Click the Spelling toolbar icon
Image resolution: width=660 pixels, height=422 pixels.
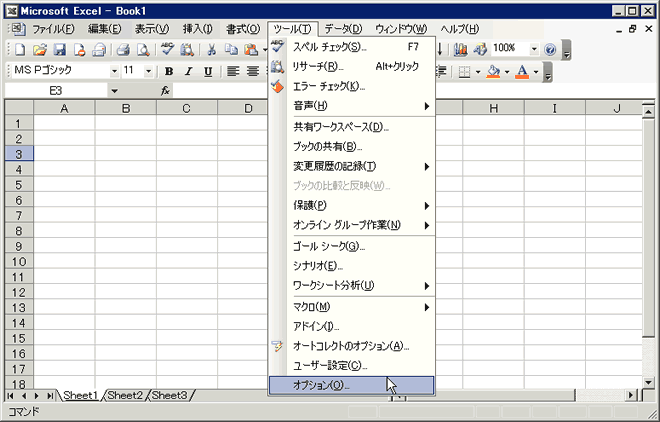[x=168, y=50]
